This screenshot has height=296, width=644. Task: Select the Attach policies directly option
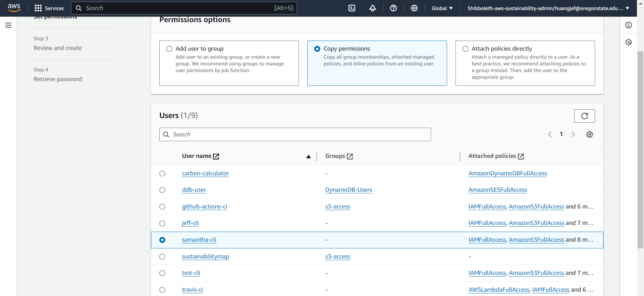[466, 49]
